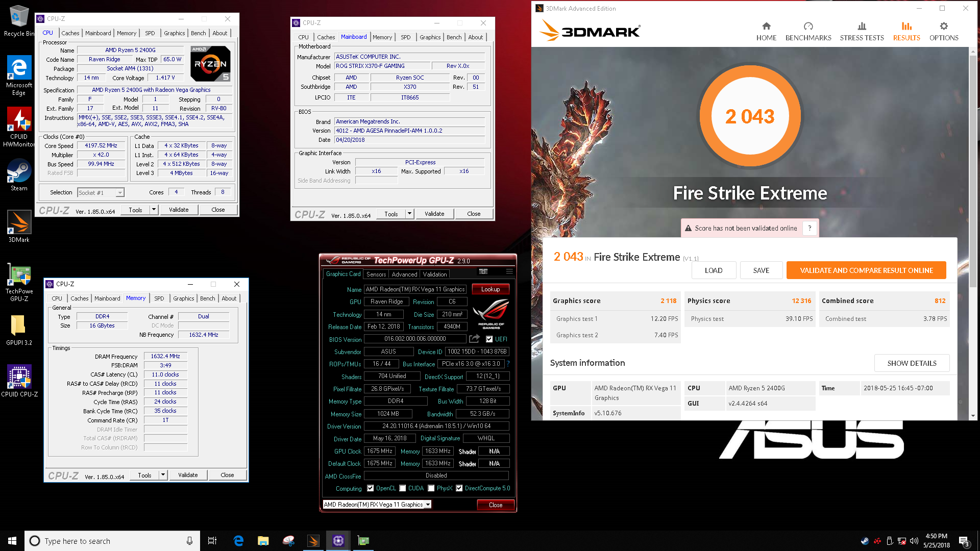
Task: Open the Recycle Bin desktop icon
Action: [x=19, y=20]
